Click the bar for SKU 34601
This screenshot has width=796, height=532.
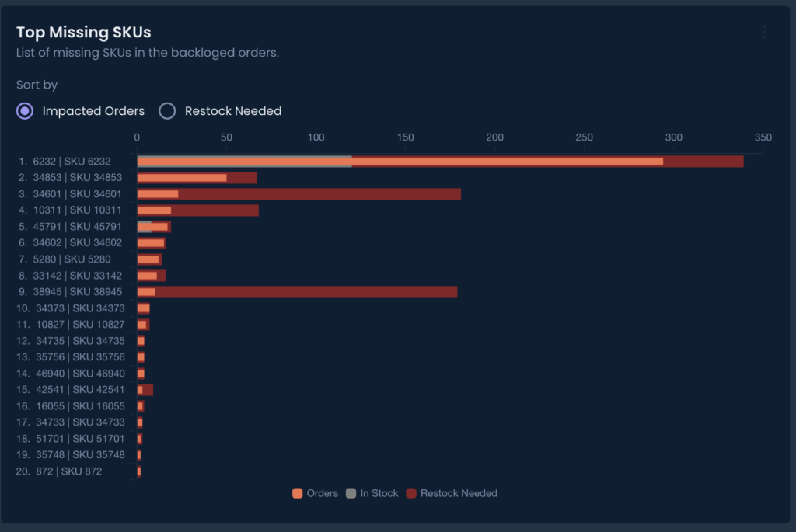pyautogui.click(x=298, y=194)
